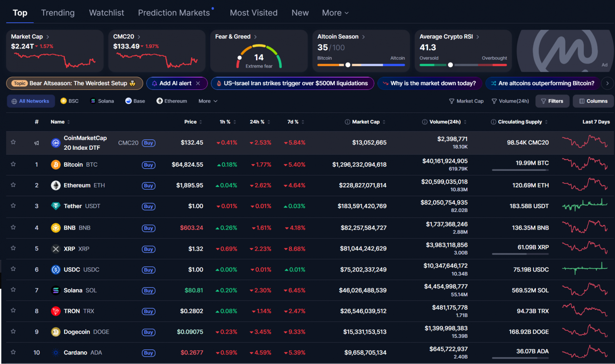Click the XRP coin logo icon
This screenshot has height=364, width=615.
click(x=56, y=249)
